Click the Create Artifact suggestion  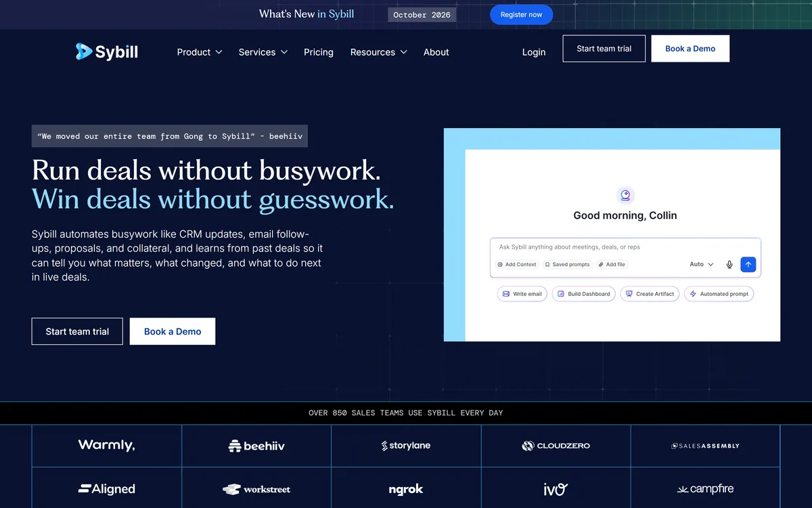tap(650, 294)
